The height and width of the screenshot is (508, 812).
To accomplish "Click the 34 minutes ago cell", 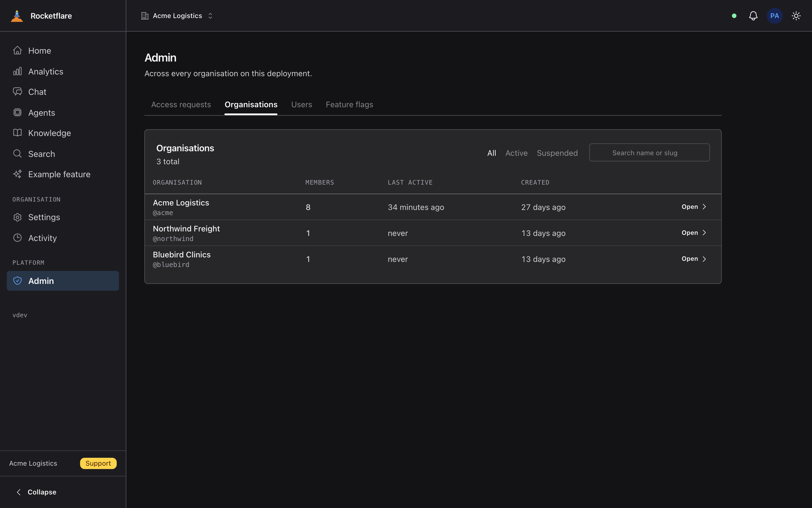I will pyautogui.click(x=416, y=207).
